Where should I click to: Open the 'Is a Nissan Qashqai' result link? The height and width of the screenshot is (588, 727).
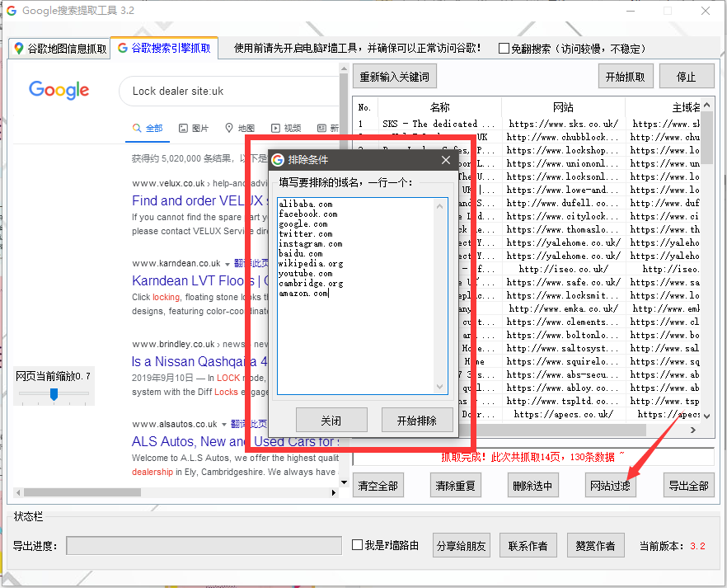coord(199,361)
